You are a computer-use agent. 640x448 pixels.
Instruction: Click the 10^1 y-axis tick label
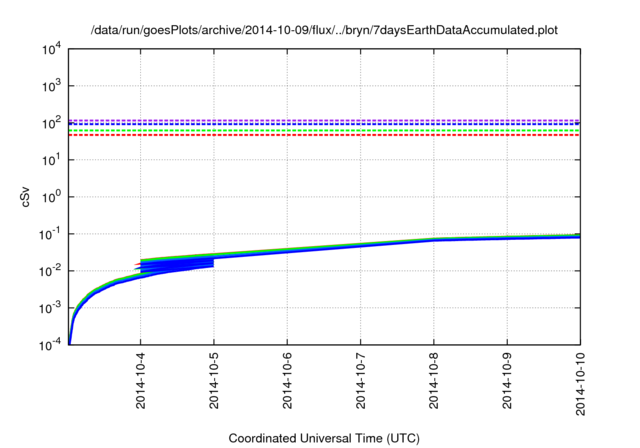51,160
